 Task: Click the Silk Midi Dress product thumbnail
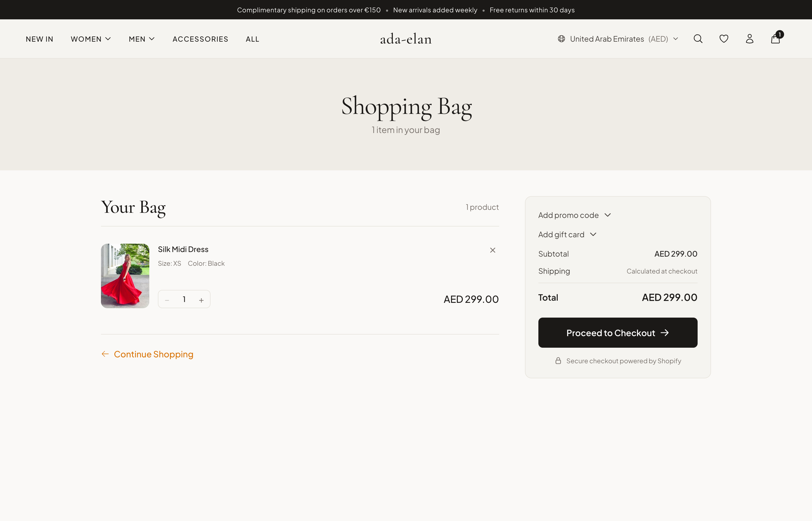(125, 275)
